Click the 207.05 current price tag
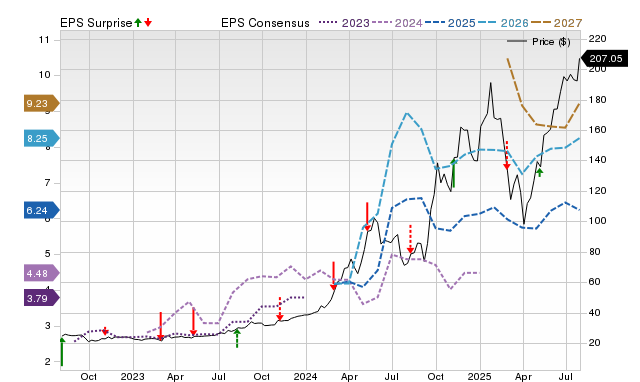The height and width of the screenshot is (382, 640). click(x=604, y=59)
